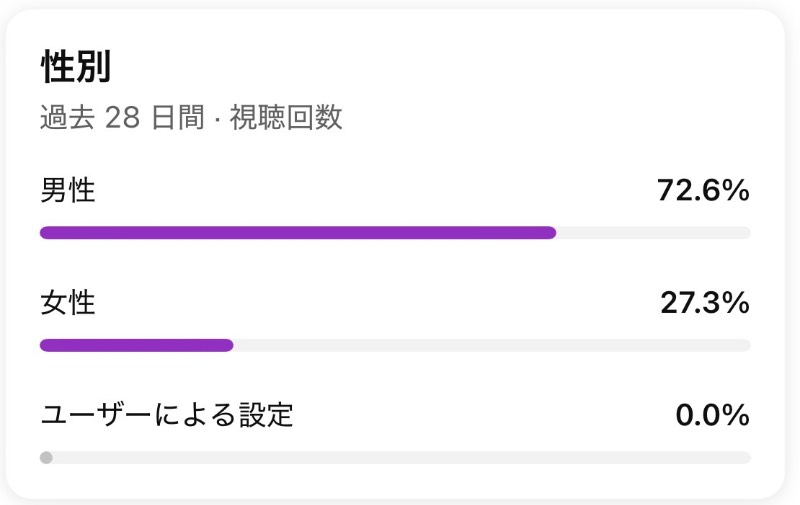Click the right end of 男性 bar fill
The width and height of the screenshot is (800, 505).
pos(551,233)
